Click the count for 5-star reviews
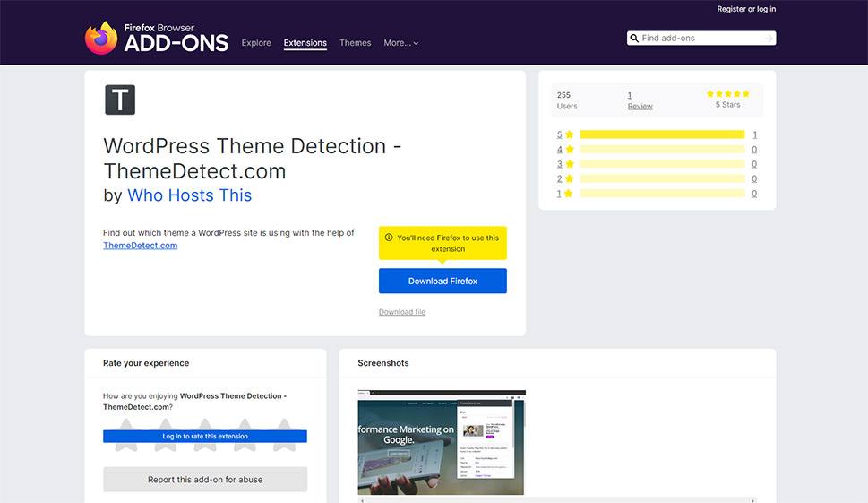 754,134
